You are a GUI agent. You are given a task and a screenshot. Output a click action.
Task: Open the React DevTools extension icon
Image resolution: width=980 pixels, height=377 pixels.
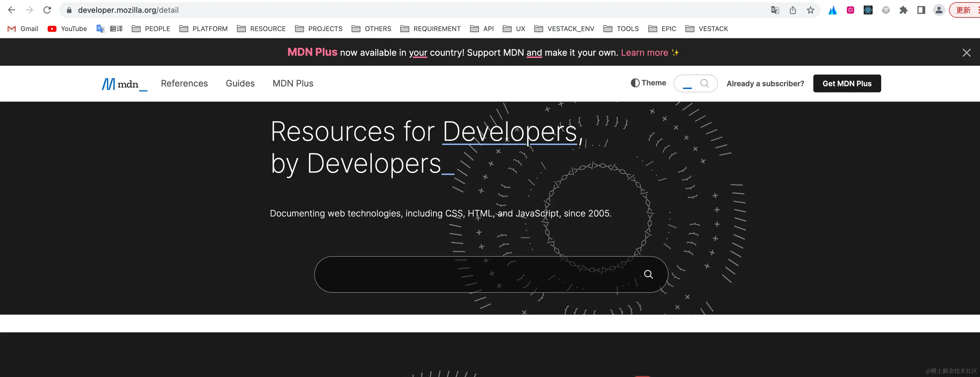coord(868,10)
